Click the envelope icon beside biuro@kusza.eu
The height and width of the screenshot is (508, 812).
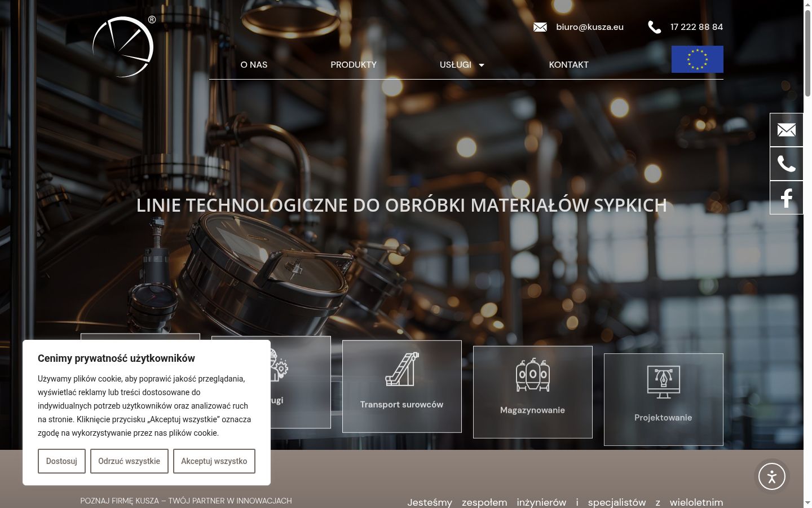540,27
